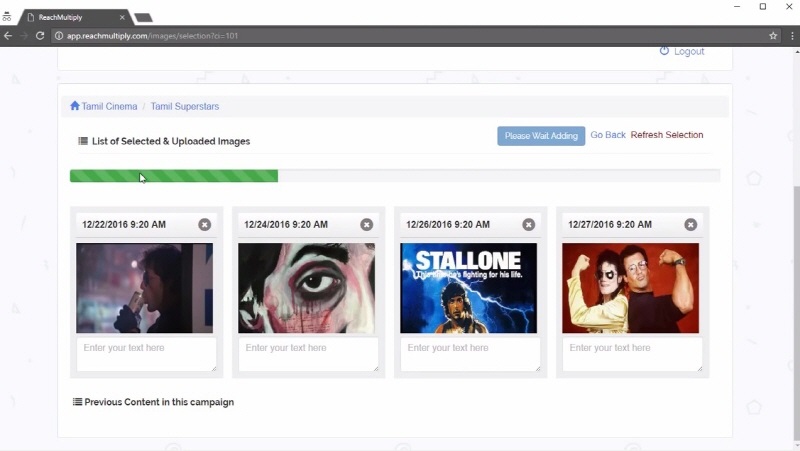Open the two men flexing thumbnail
The height and width of the screenshot is (451, 800).
631,288
